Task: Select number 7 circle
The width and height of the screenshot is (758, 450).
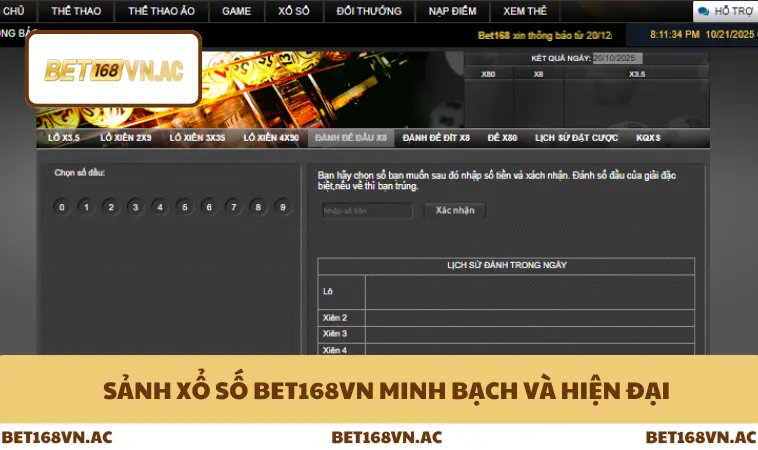Action: [233, 207]
